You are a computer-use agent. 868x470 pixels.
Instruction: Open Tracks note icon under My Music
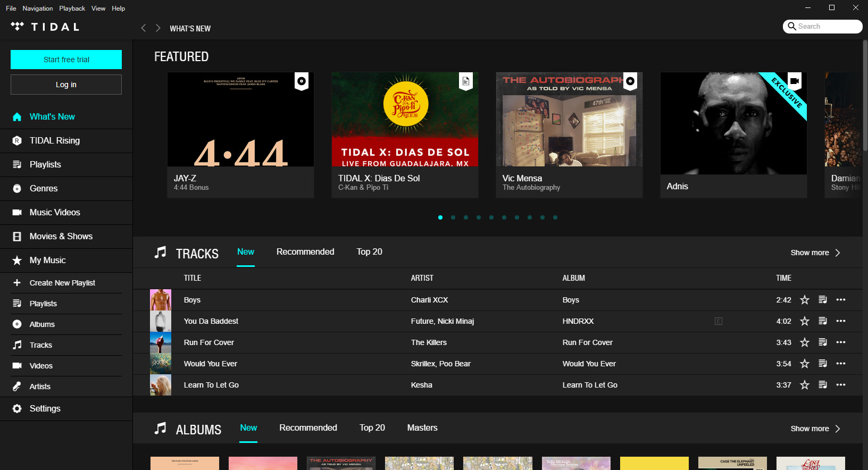(17, 345)
